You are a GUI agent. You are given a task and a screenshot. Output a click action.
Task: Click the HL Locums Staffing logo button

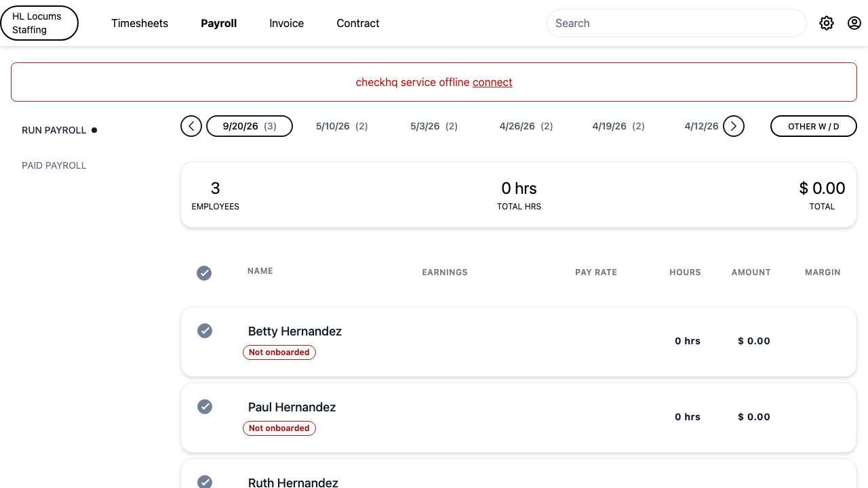pyautogui.click(x=39, y=23)
